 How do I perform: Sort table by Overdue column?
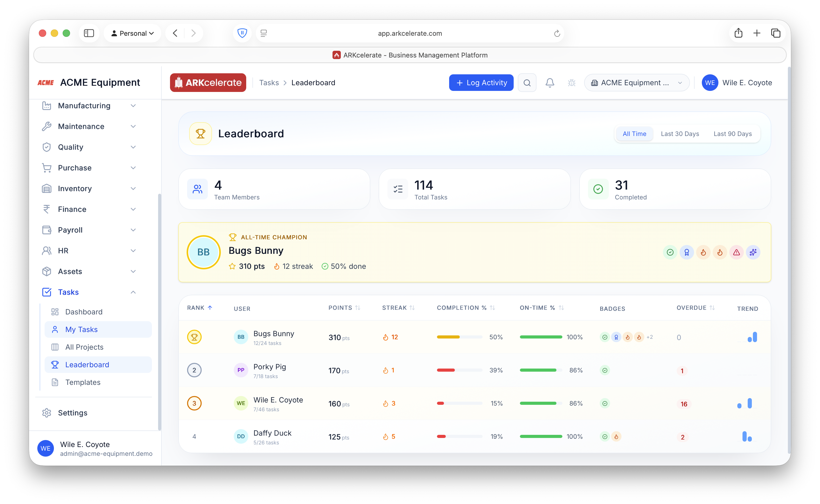[x=695, y=308]
